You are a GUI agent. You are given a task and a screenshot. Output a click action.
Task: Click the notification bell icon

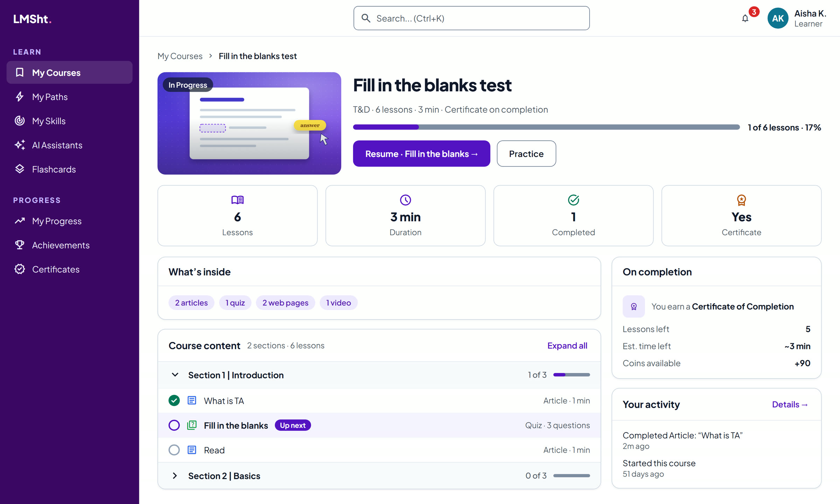coord(745,19)
